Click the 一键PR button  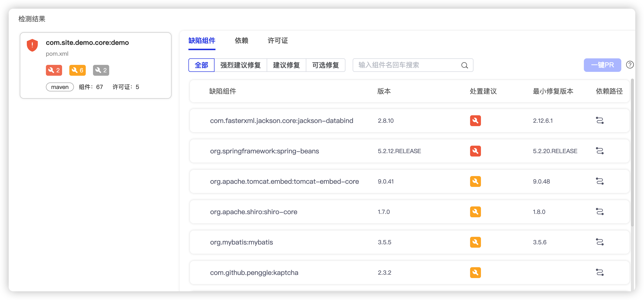click(x=602, y=65)
